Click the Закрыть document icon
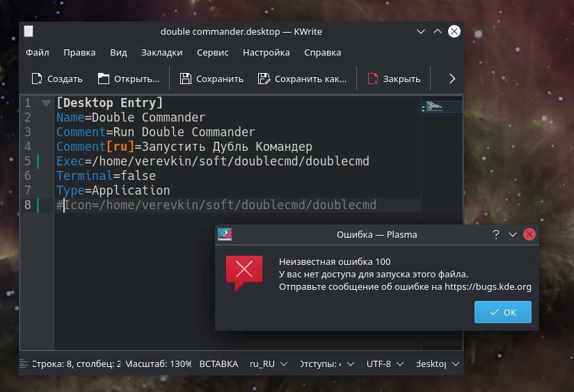 (x=373, y=79)
